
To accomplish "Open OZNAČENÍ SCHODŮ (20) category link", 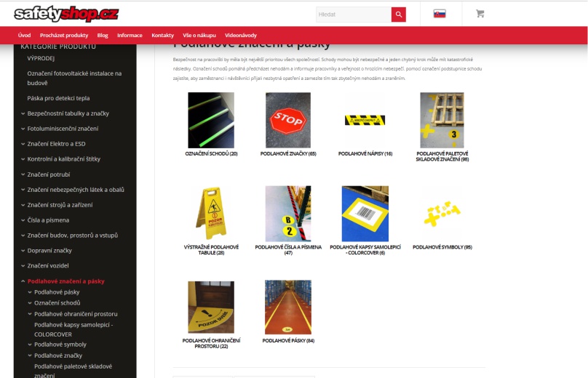I will coord(211,153).
